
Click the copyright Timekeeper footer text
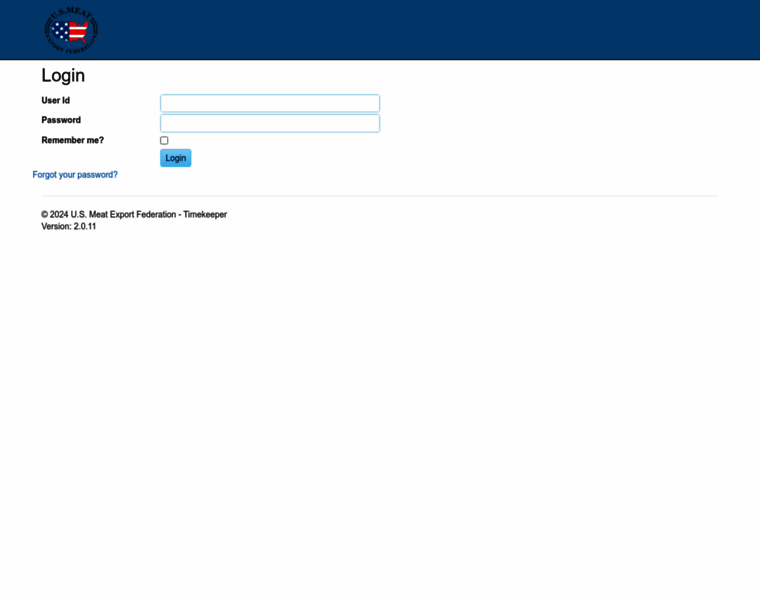(x=134, y=214)
